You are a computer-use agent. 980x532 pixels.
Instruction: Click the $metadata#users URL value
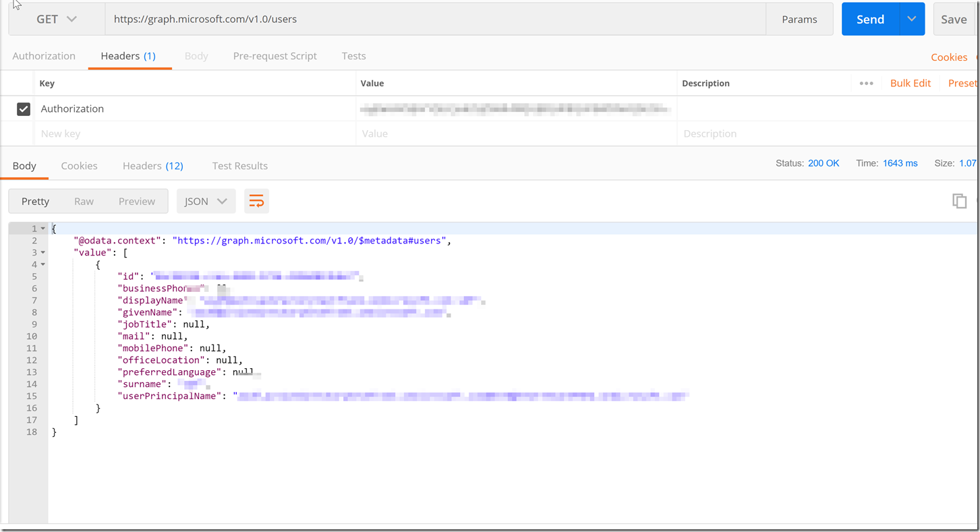tap(310, 241)
